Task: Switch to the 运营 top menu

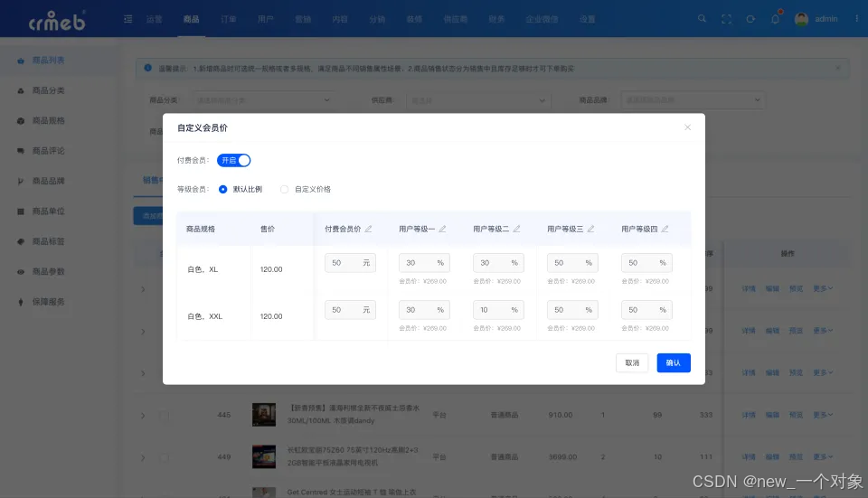Action: (x=154, y=19)
